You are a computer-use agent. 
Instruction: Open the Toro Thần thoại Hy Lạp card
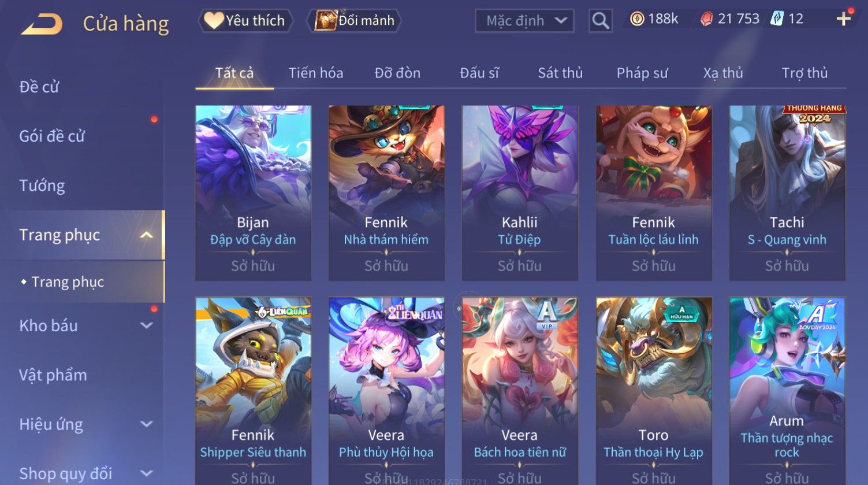point(654,391)
